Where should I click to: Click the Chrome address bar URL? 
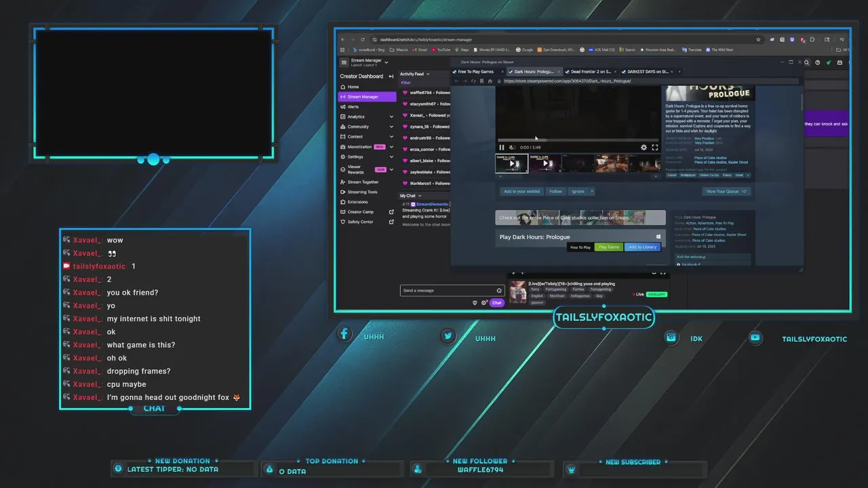[426, 39]
